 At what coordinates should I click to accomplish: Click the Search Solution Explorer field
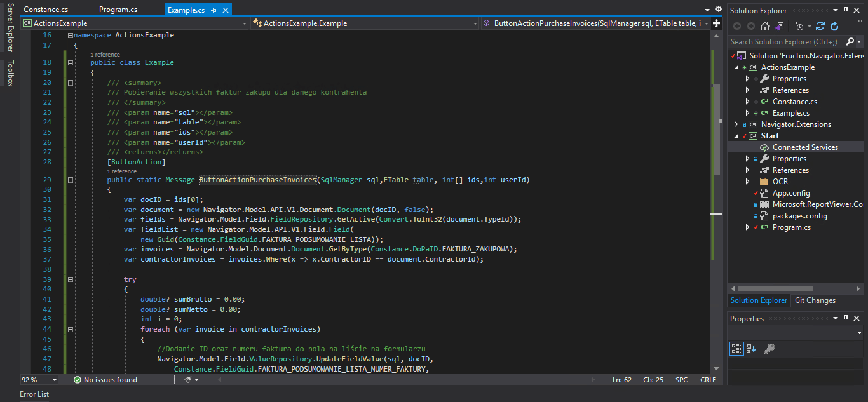[788, 41]
